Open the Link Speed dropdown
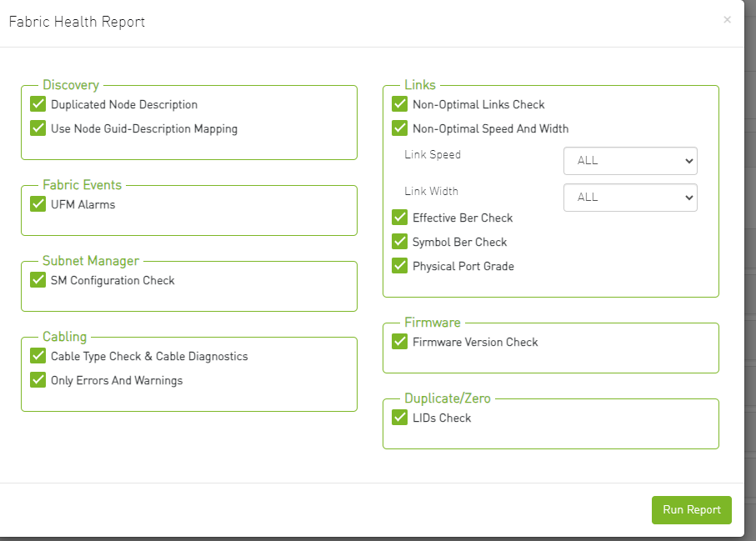 coord(630,161)
